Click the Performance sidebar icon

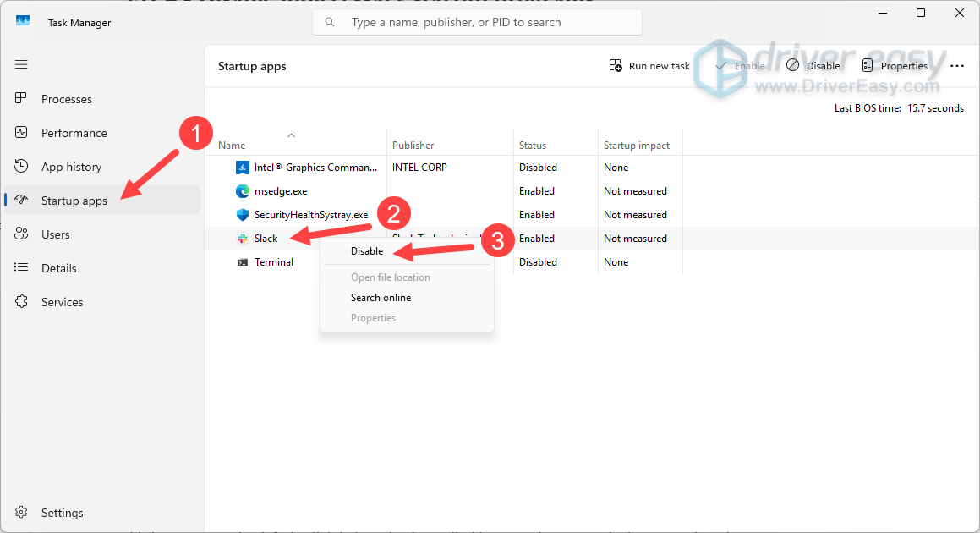[x=21, y=132]
